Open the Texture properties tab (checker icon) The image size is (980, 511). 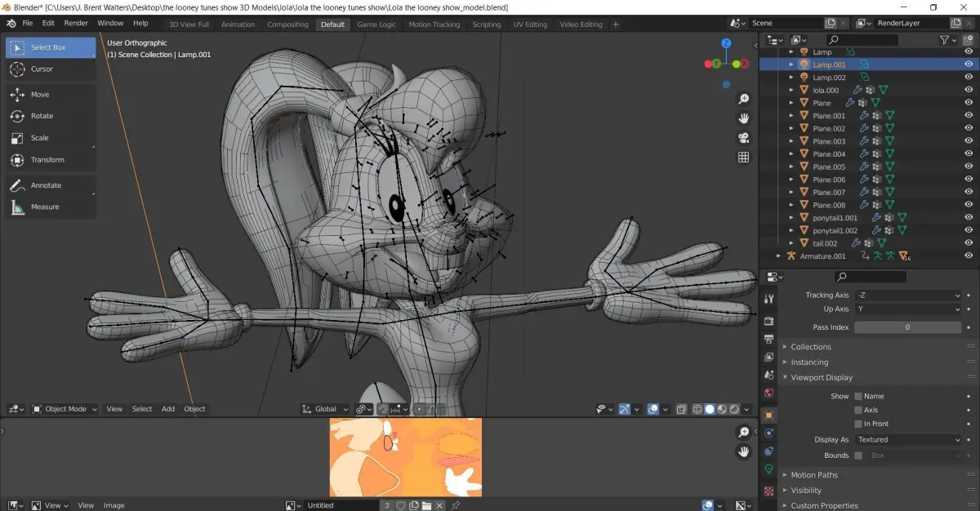768,491
